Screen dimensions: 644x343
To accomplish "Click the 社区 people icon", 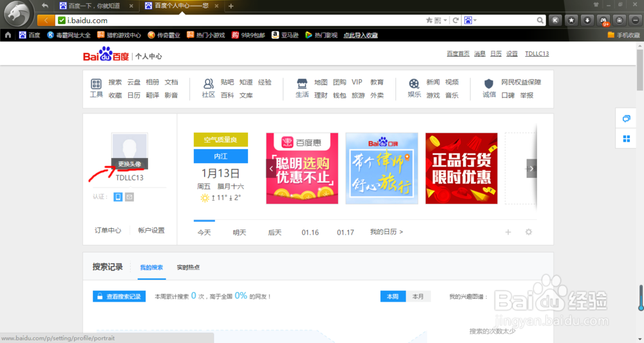I will pos(208,84).
